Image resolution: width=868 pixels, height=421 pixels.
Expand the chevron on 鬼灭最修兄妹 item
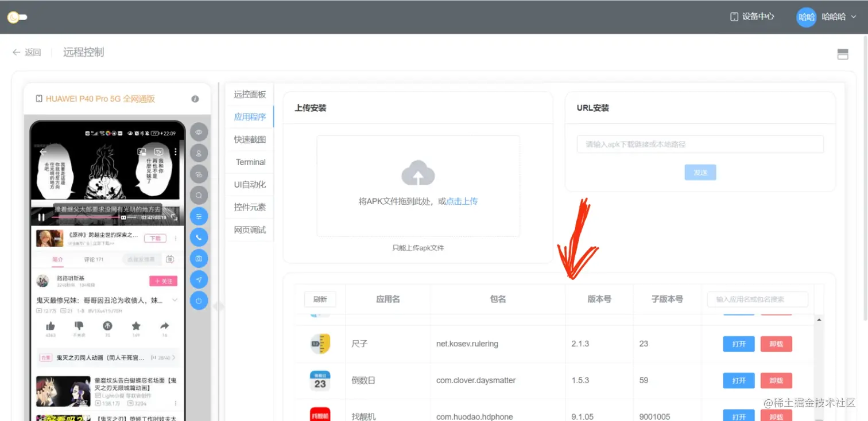click(x=175, y=300)
